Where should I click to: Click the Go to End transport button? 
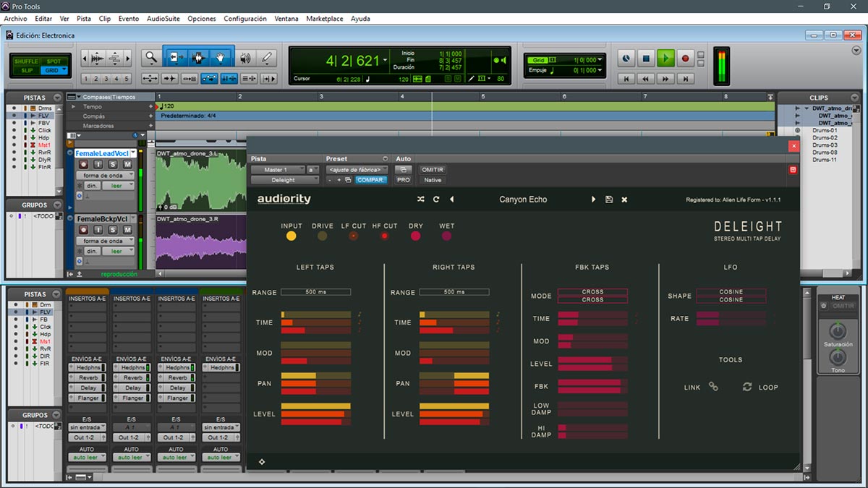(x=686, y=78)
